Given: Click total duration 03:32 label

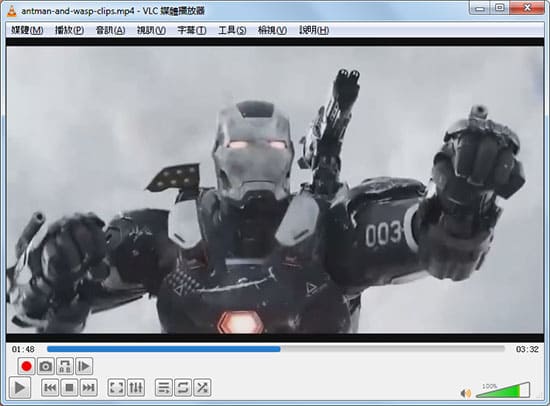Looking at the screenshot, I should click(x=527, y=349).
